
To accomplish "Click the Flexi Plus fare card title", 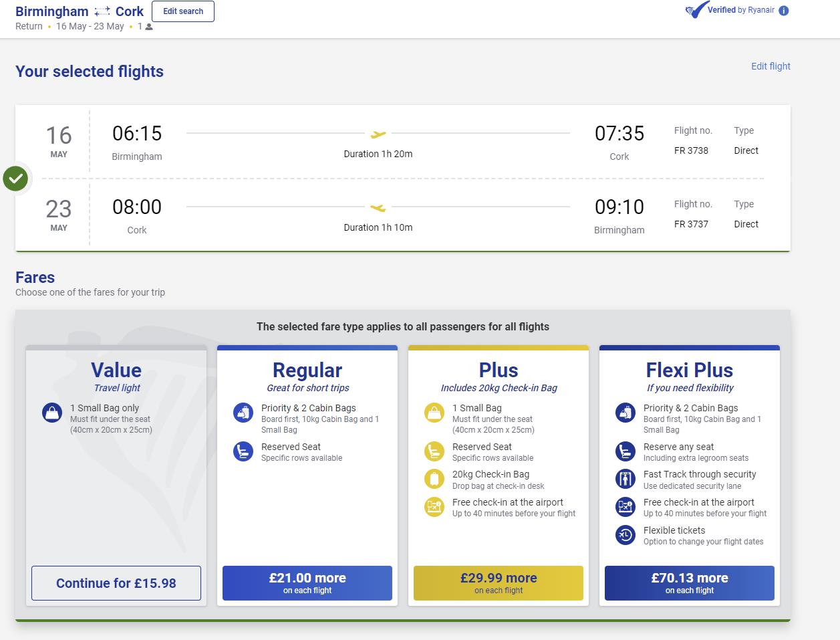I will pyautogui.click(x=690, y=370).
